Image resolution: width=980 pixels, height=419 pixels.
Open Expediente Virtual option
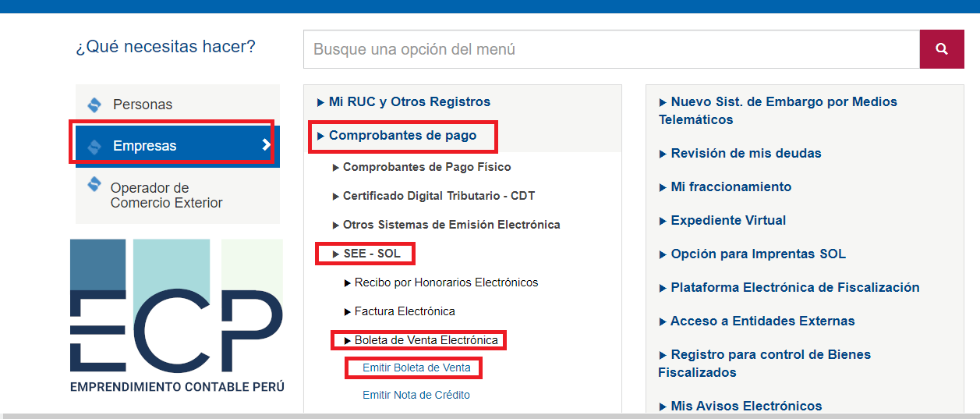click(722, 220)
